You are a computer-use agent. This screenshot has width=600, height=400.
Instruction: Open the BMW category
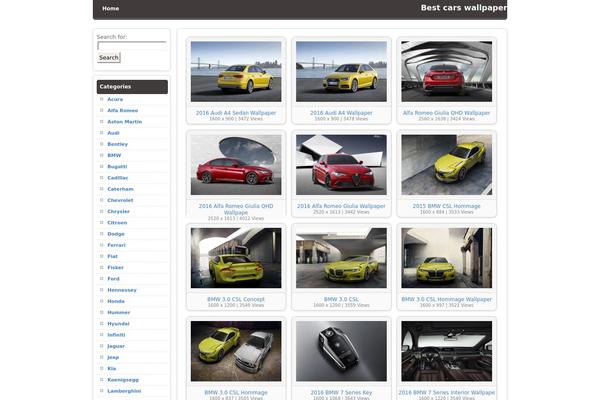point(114,155)
